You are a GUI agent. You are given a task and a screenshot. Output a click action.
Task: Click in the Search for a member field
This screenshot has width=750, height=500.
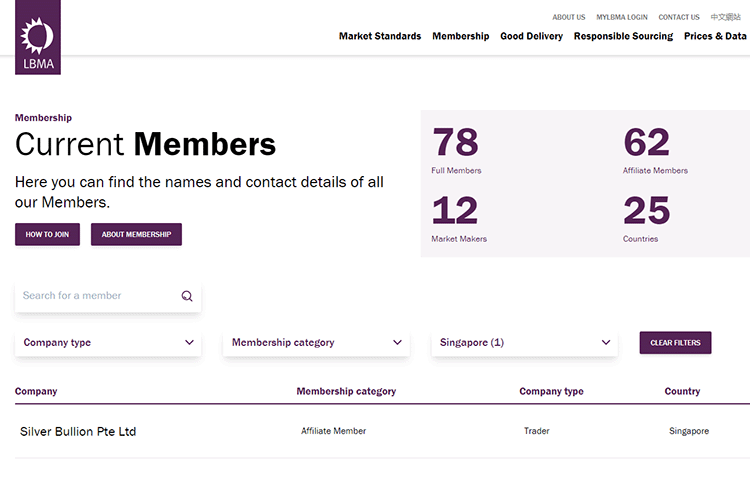(x=95, y=296)
